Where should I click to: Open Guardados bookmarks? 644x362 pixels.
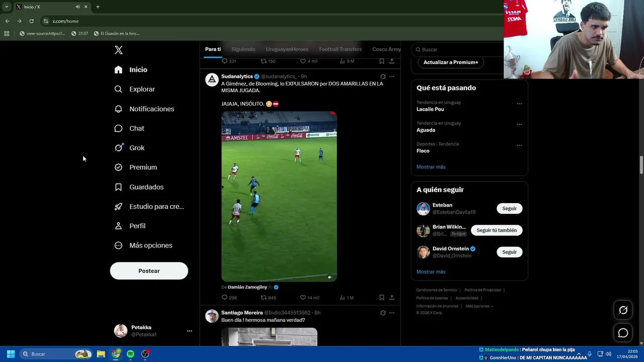click(x=138, y=187)
